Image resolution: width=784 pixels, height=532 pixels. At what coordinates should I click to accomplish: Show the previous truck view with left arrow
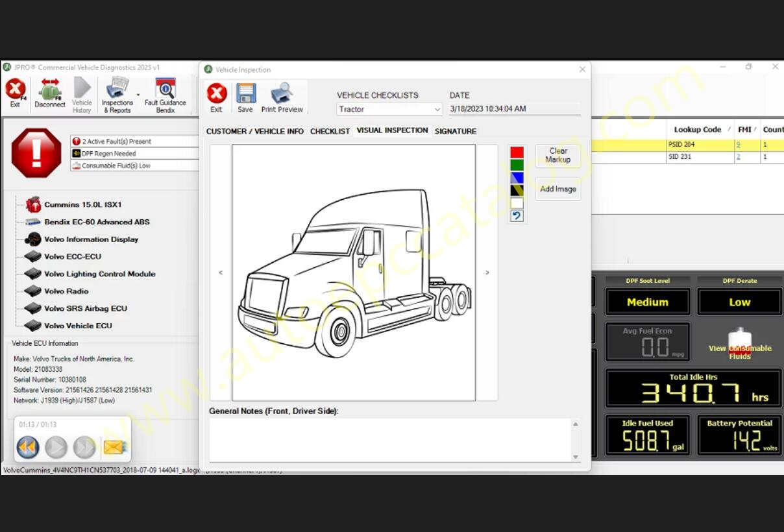point(221,272)
